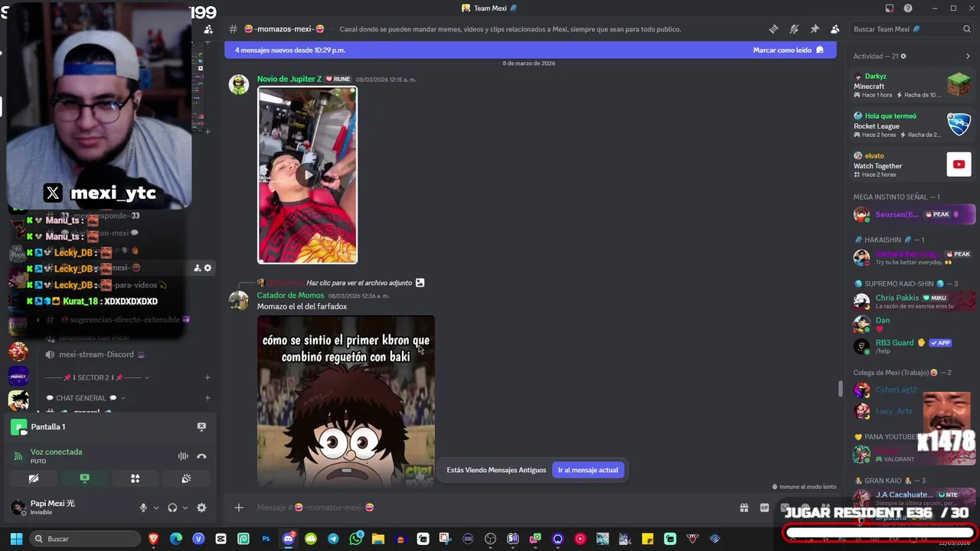Click Ir al mensaje actual button

point(588,470)
